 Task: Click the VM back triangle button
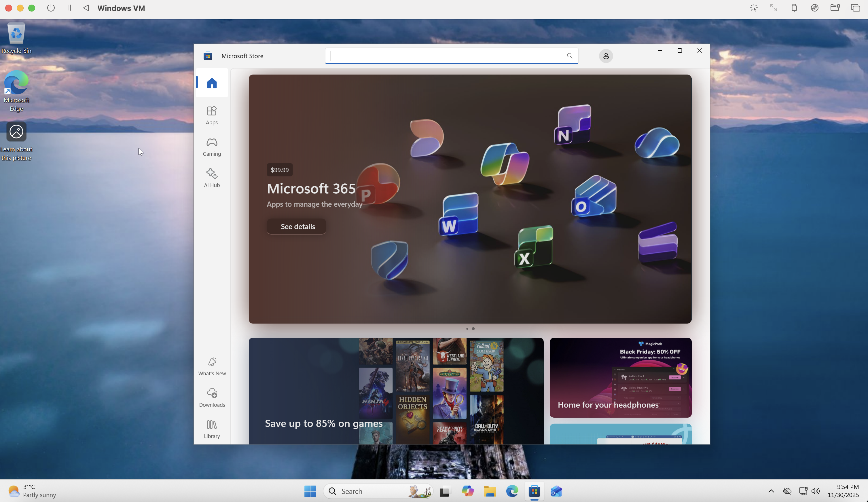click(86, 7)
